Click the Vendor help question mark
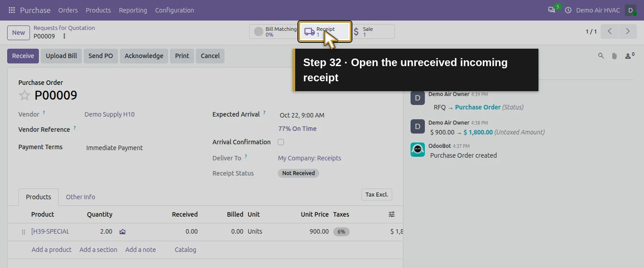 [x=44, y=113]
